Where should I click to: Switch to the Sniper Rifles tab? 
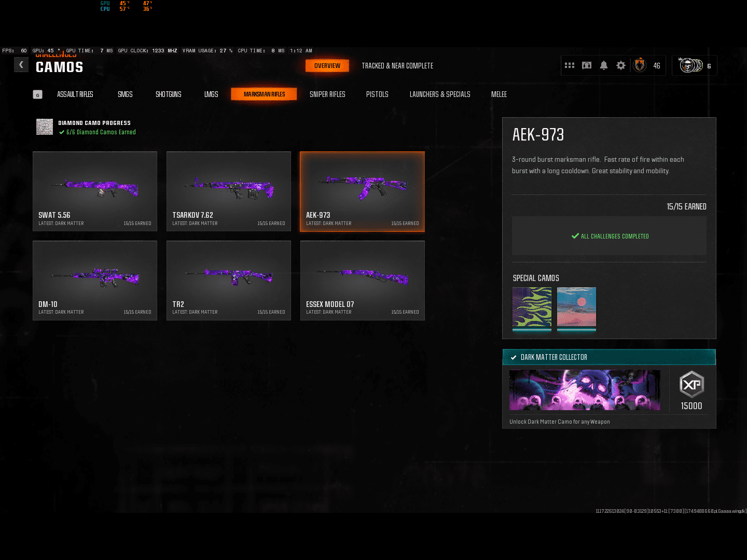[327, 94]
